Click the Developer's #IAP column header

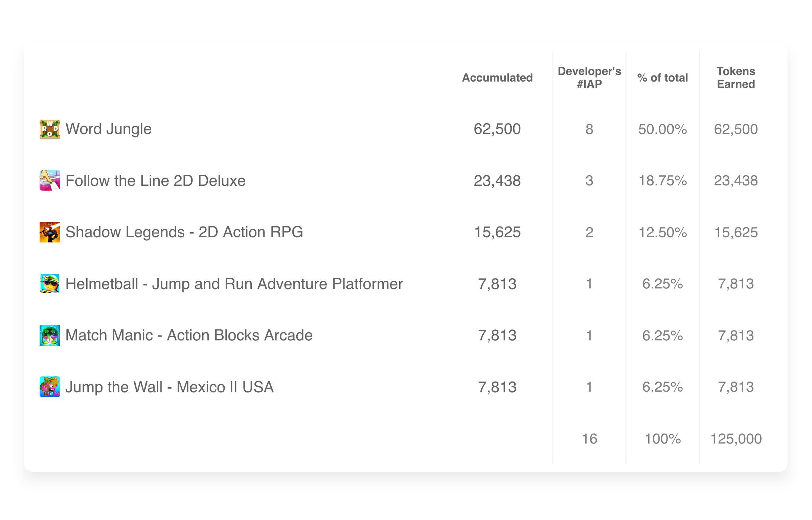pyautogui.click(x=589, y=78)
